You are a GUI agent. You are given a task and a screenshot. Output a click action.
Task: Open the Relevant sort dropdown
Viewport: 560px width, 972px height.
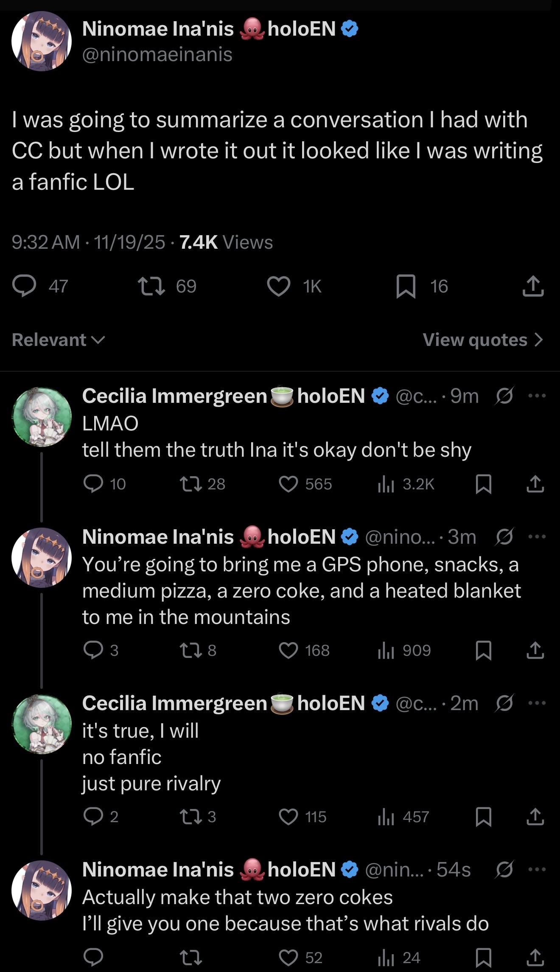click(59, 340)
